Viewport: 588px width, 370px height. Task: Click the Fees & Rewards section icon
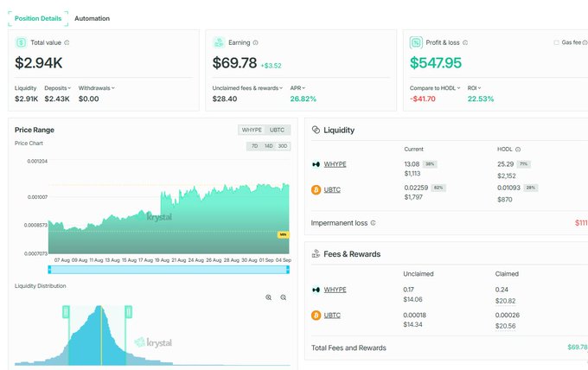pos(316,254)
